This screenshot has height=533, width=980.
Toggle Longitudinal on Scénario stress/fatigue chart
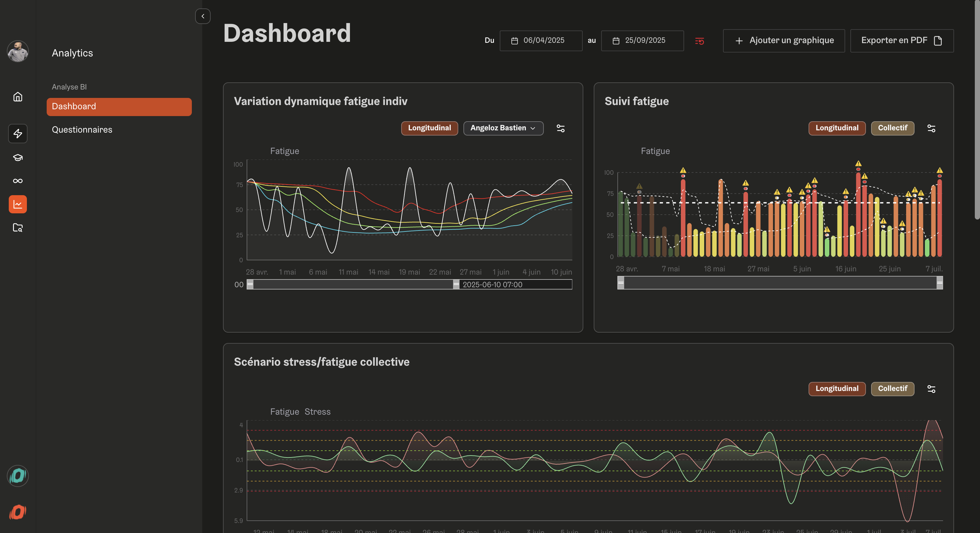pyautogui.click(x=836, y=389)
